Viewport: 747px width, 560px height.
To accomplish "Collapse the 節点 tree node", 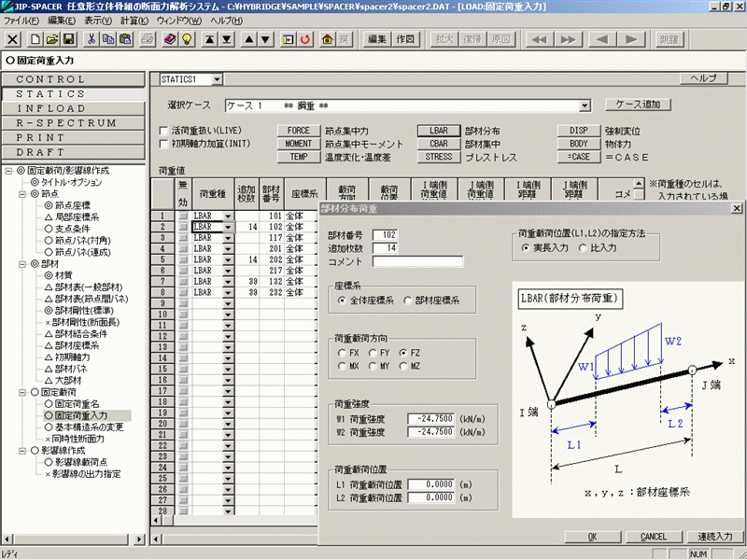I will pyautogui.click(x=22, y=194).
